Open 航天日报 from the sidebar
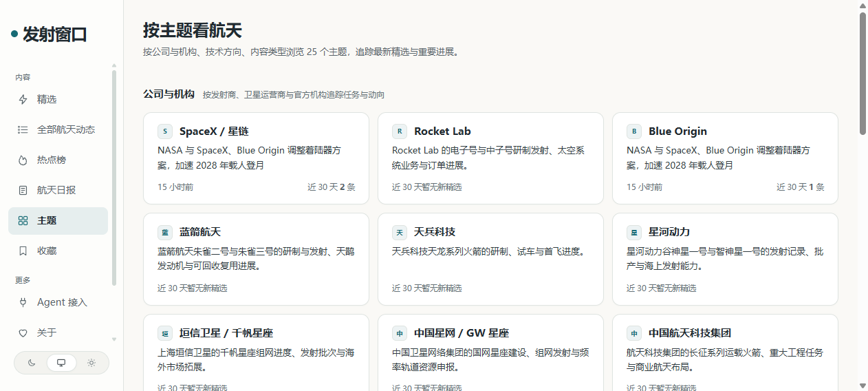 point(58,190)
